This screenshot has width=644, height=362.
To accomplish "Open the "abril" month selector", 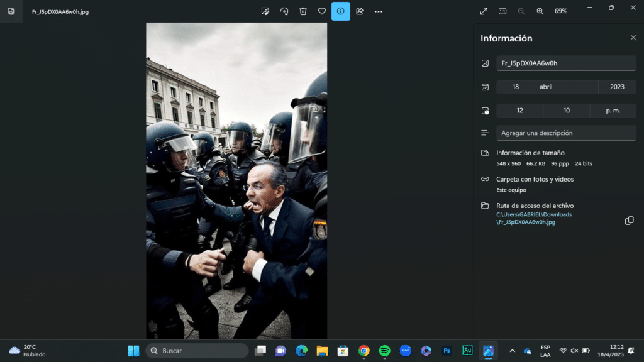I will point(566,87).
